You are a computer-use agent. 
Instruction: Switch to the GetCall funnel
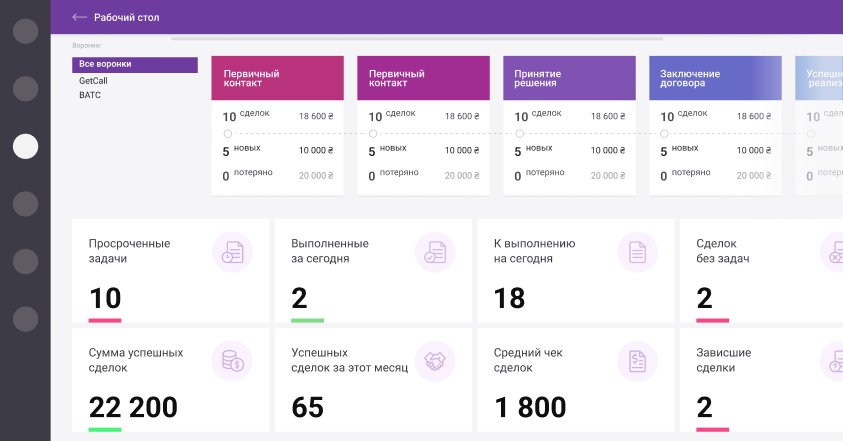[93, 80]
